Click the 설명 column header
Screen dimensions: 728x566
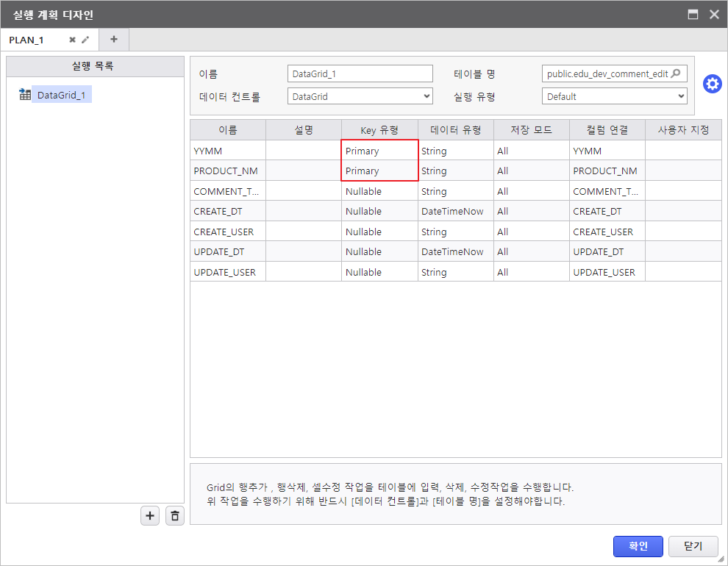pos(304,130)
